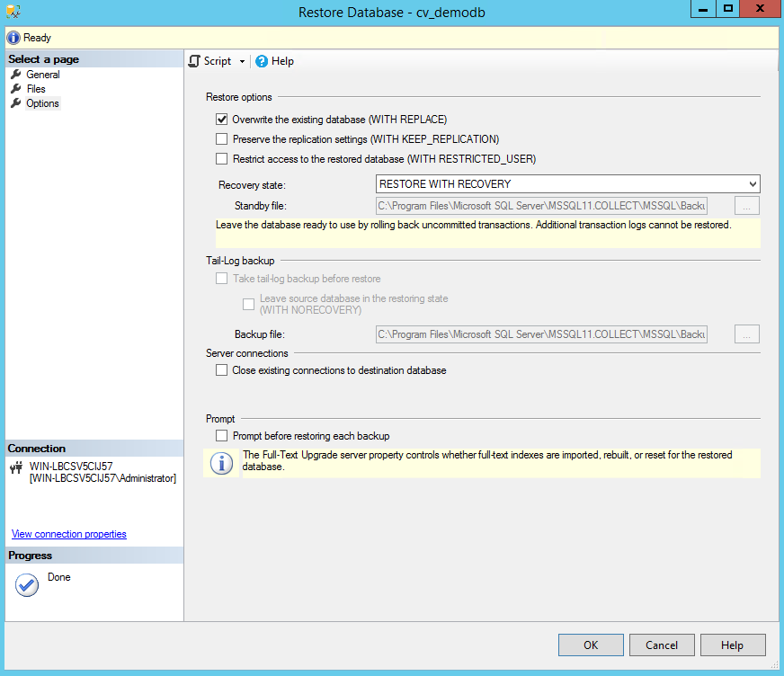
Task: Click the wrench icon beside Options
Action: (16, 103)
